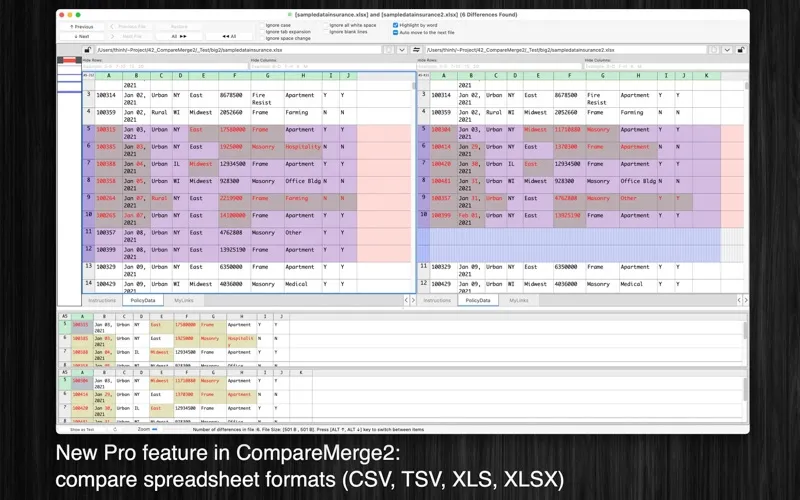Screen dimensions: 800x500
Task: Toggle the right file lock icon
Action: [741, 50]
